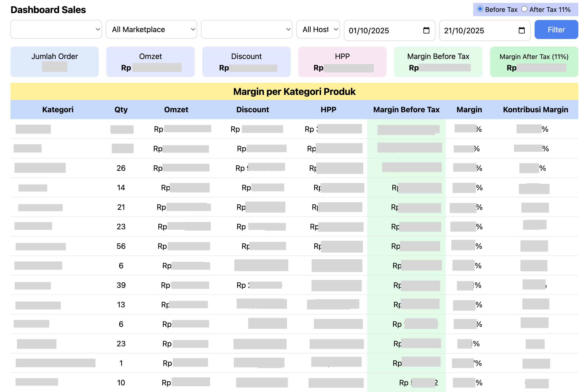This screenshot has height=392, width=585.
Task: Select the Omzet summary card
Action: 151,62
